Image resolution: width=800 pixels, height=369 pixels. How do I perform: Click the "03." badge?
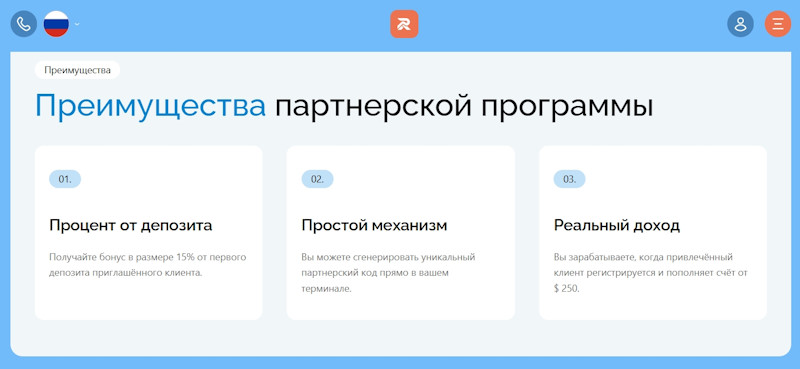569,179
